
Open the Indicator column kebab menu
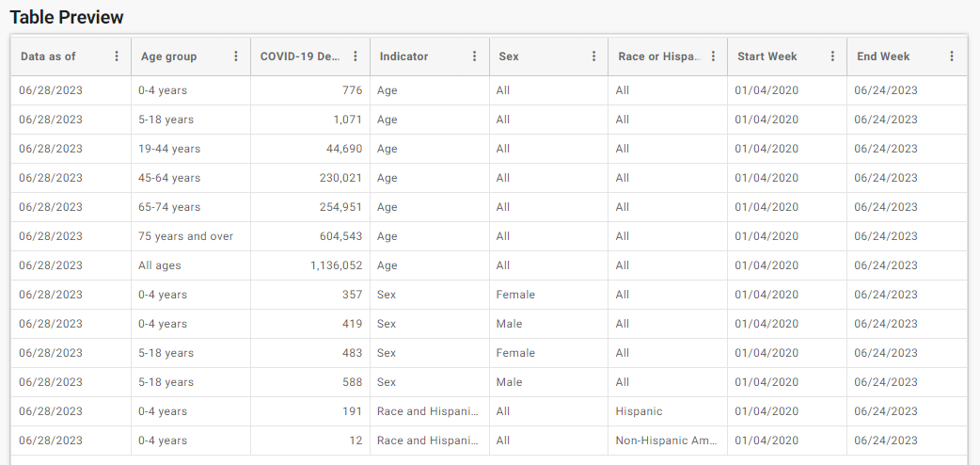474,56
